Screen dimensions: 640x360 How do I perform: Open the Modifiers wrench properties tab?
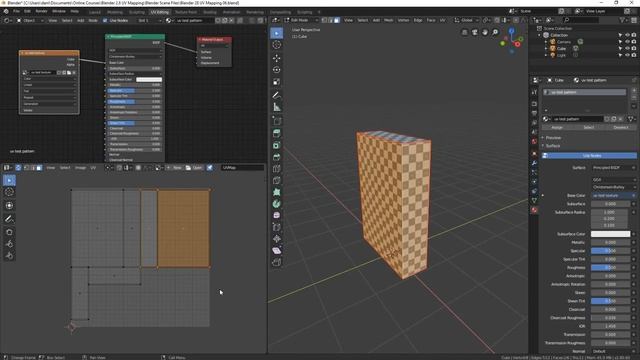click(x=534, y=163)
